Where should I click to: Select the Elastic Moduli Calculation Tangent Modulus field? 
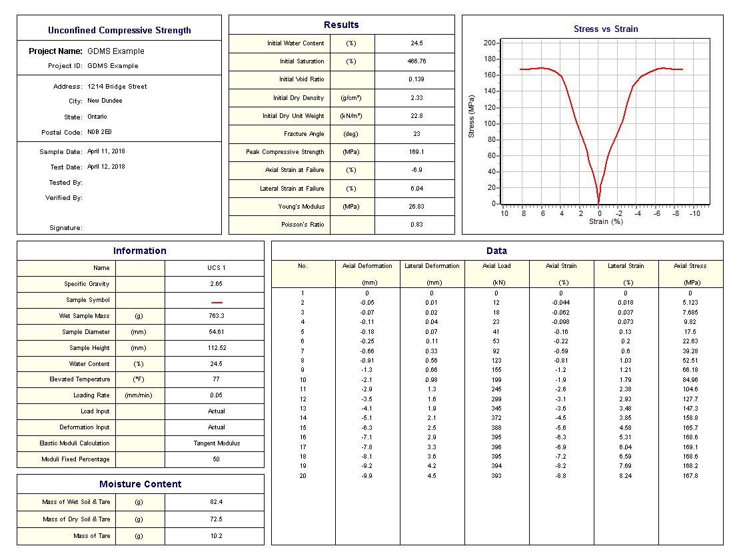coord(216,443)
